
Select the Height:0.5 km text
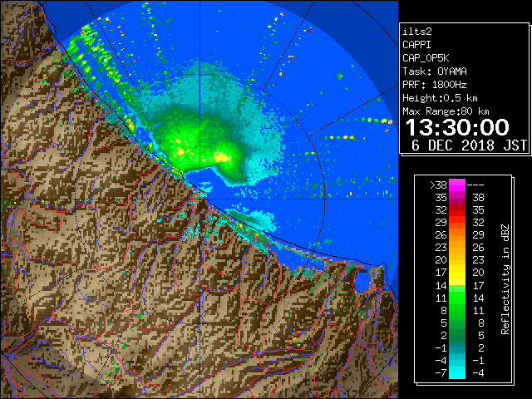pos(440,98)
